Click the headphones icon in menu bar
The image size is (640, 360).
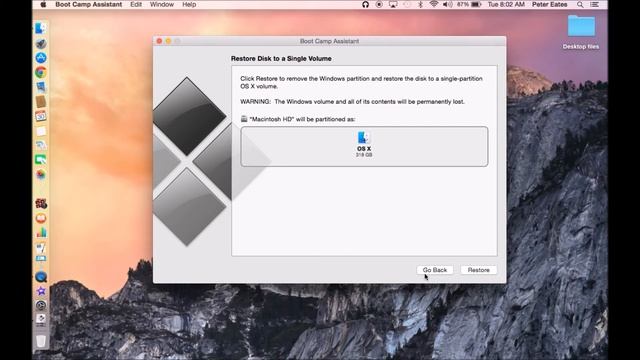pyautogui.click(x=365, y=4)
